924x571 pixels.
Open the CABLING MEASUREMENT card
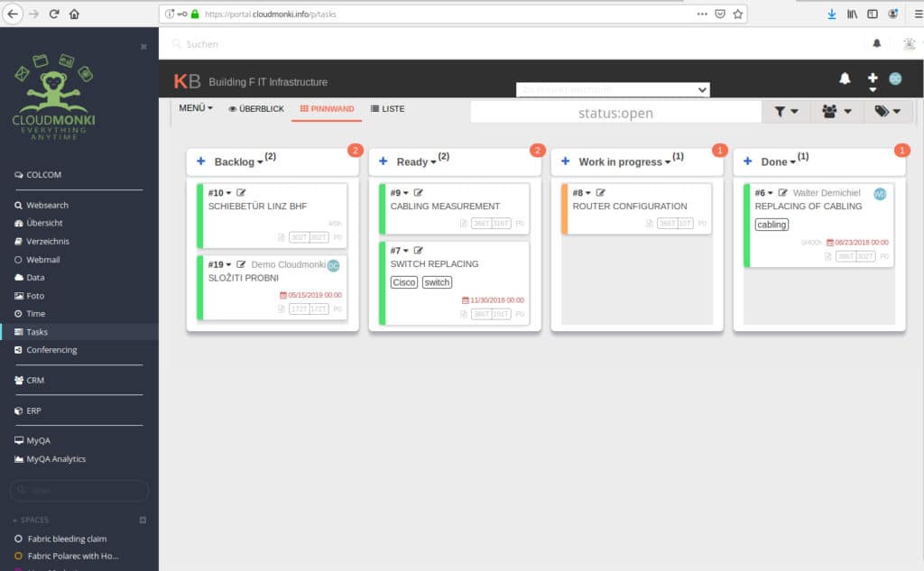click(445, 207)
